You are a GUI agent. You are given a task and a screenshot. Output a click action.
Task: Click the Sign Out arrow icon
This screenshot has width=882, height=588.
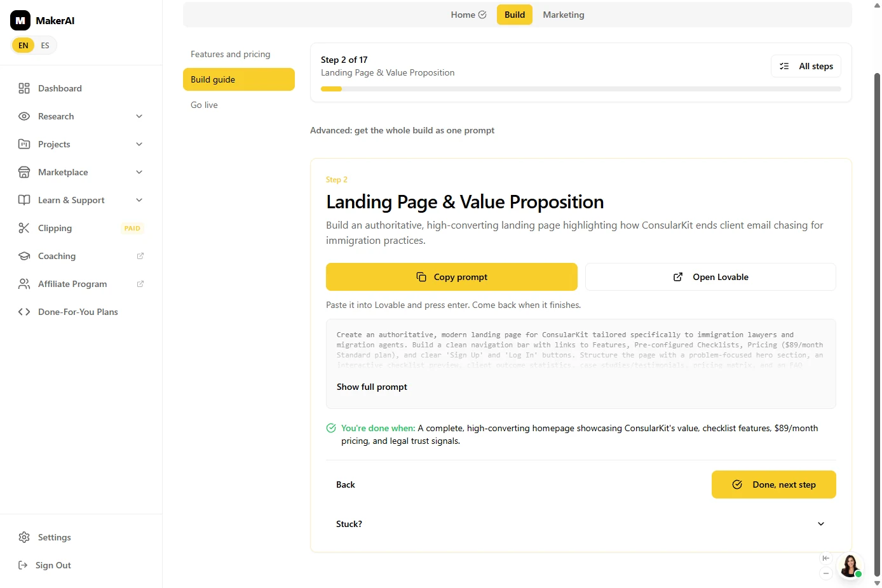(23, 565)
